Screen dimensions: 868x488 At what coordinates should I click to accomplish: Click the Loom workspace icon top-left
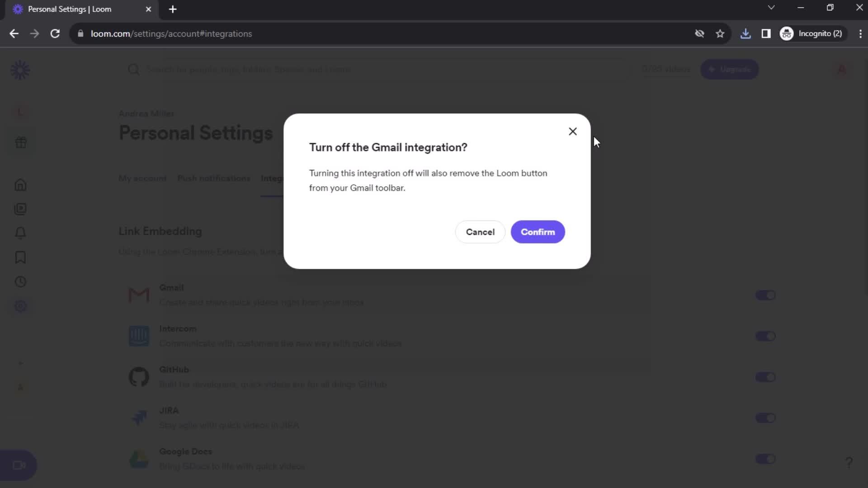point(21,70)
